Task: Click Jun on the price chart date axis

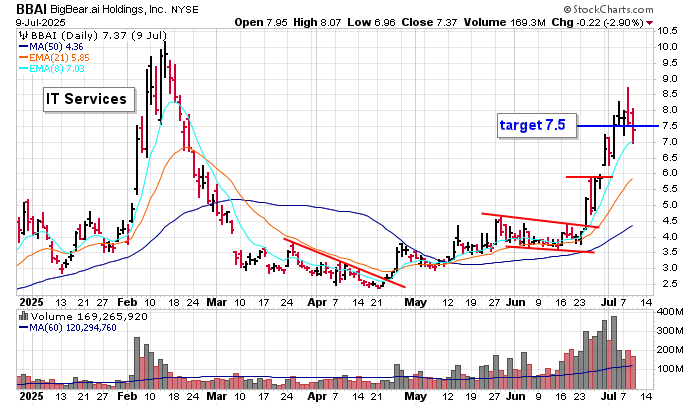Action: point(516,302)
